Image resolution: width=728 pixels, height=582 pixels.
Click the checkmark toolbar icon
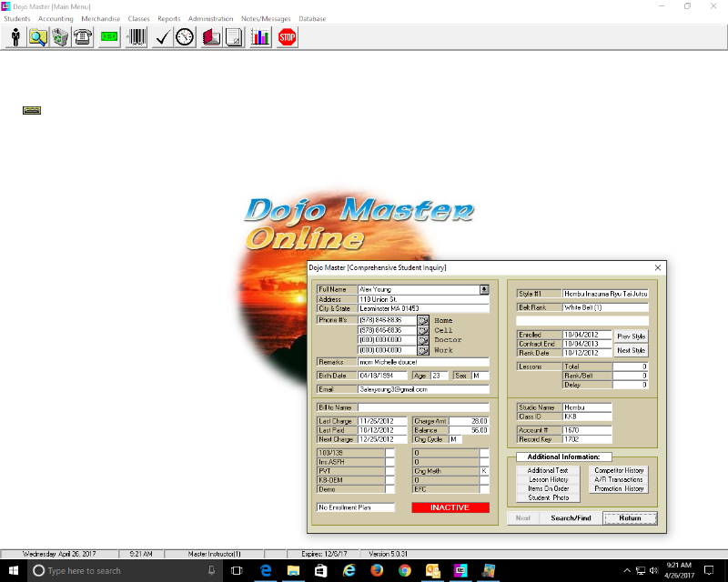[163, 37]
